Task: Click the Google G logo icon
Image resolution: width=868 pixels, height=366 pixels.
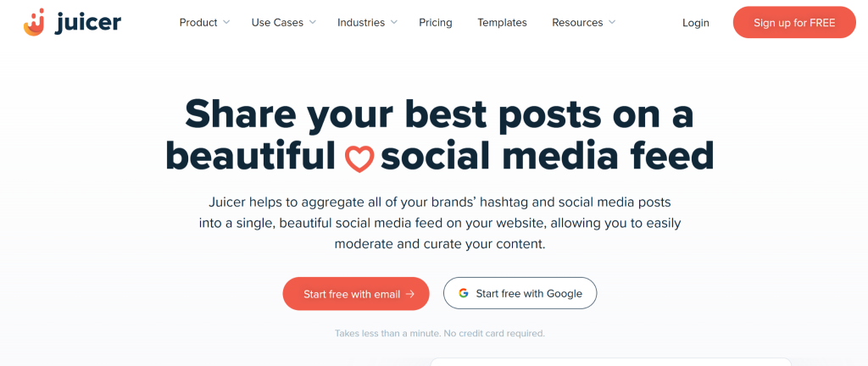Action: tap(464, 294)
